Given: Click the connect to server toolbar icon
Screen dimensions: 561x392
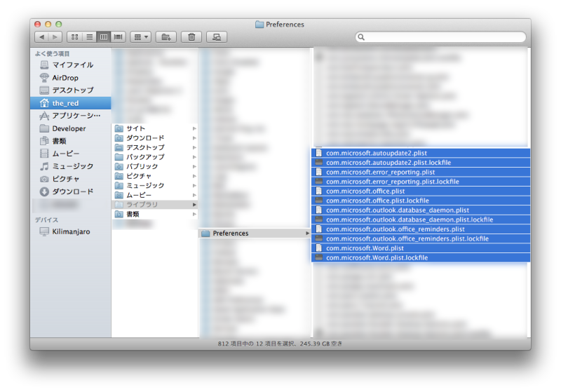Looking at the screenshot, I should point(217,37).
